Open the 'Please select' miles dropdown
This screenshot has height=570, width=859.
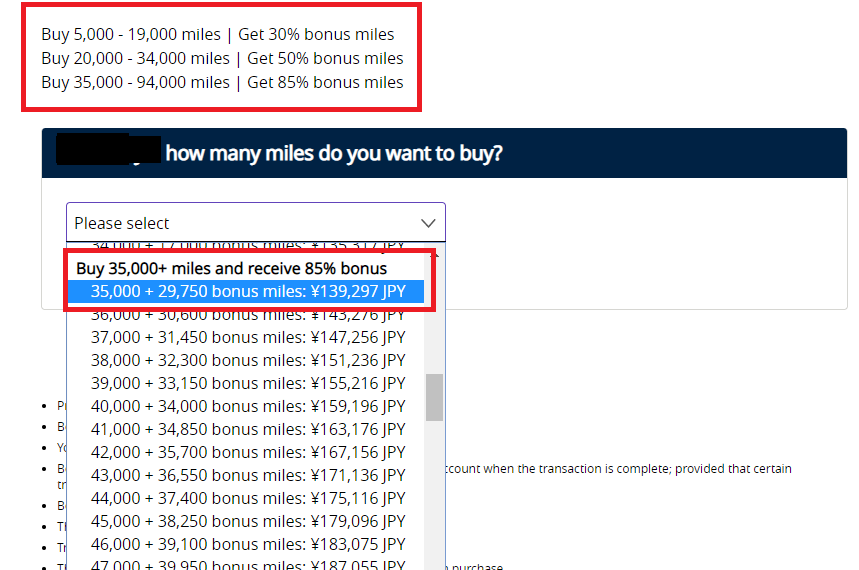[x=240, y=223]
